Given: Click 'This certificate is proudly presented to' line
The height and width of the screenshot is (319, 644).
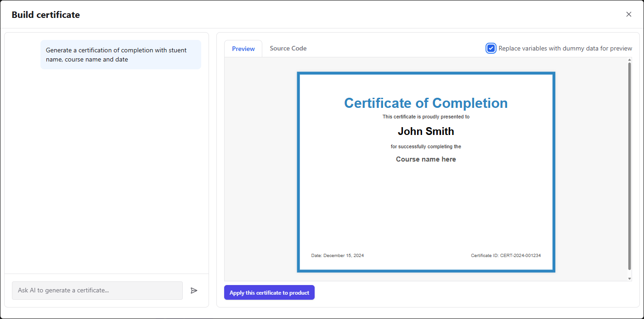Looking at the screenshot, I should (x=426, y=117).
